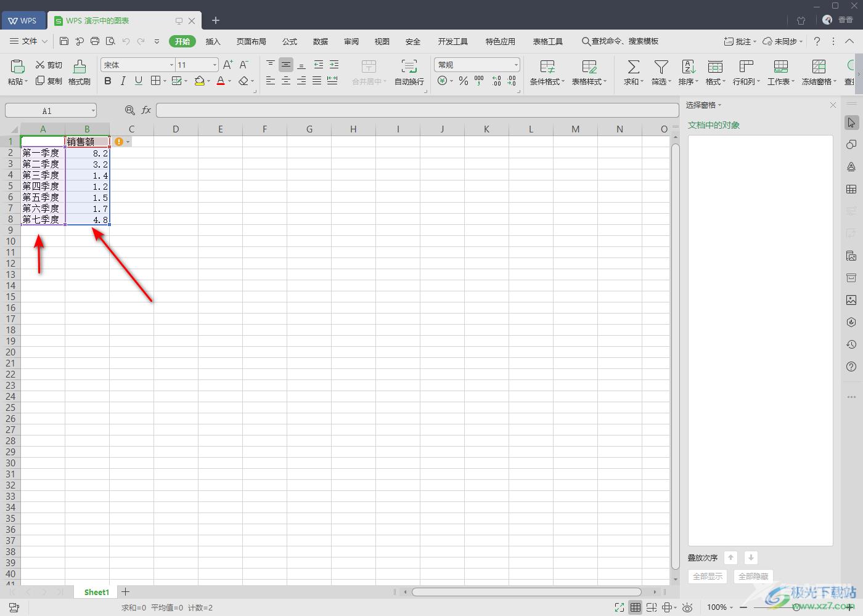The height and width of the screenshot is (616, 863).
Task: Close the selection pane (选择窗格)
Action: (x=833, y=105)
